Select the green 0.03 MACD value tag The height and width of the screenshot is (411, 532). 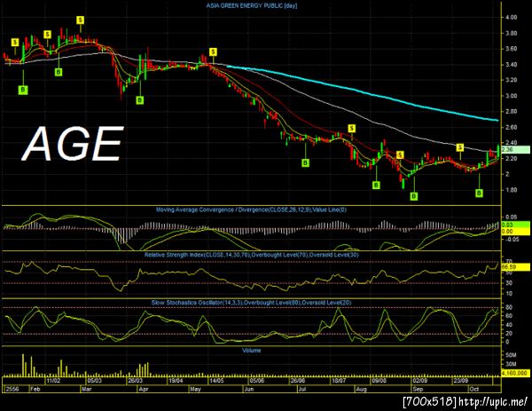(x=515, y=225)
